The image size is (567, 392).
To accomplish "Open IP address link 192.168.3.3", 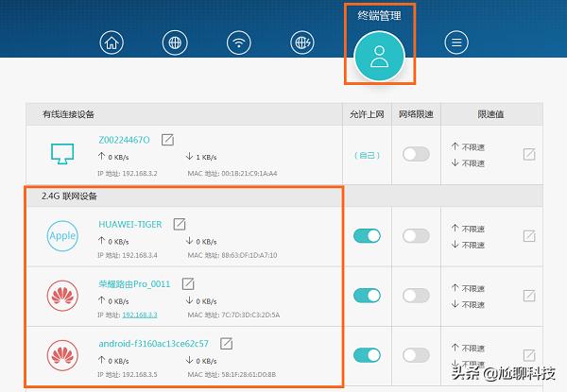I will [140, 315].
